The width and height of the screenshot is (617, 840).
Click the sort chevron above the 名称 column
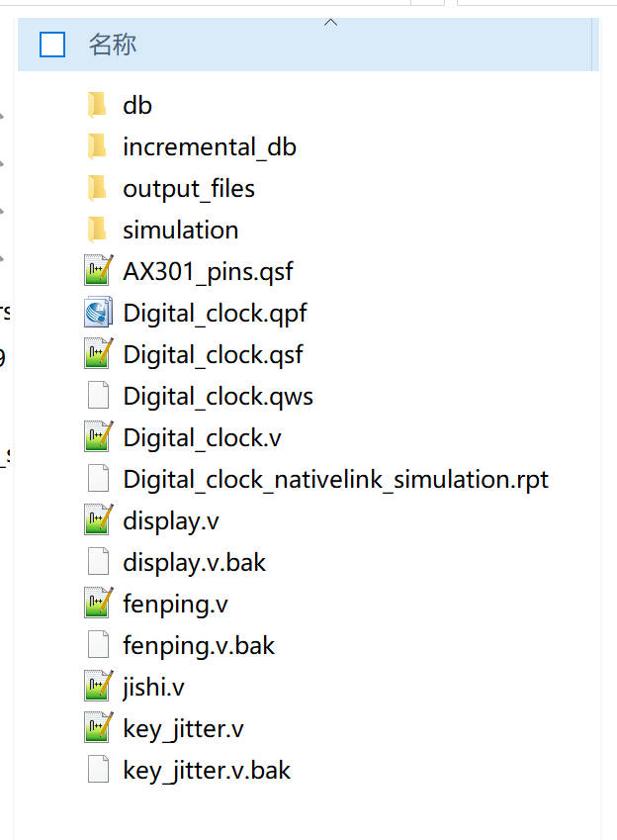coord(331,22)
